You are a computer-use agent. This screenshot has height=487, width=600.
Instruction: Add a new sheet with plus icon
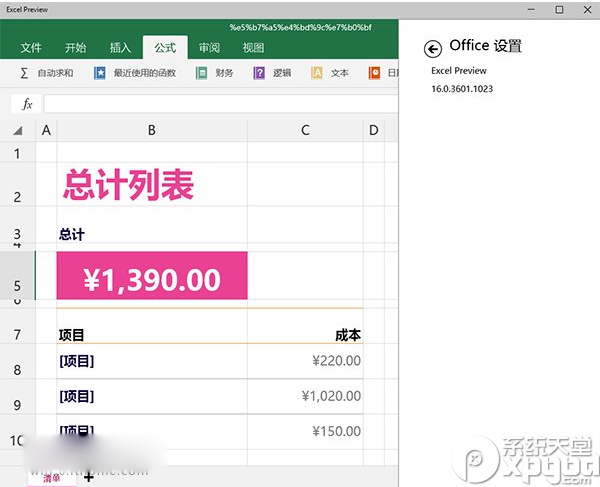[88, 477]
